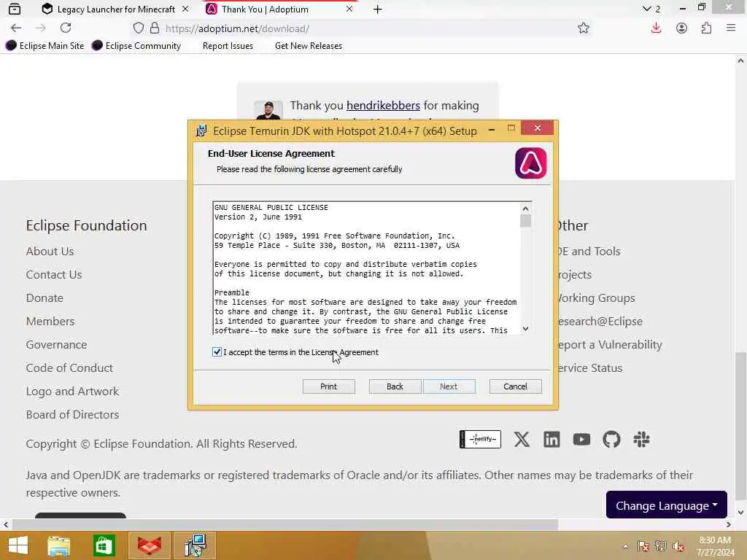747x560 pixels.
Task: Open a new browser tab
Action: tap(378, 9)
